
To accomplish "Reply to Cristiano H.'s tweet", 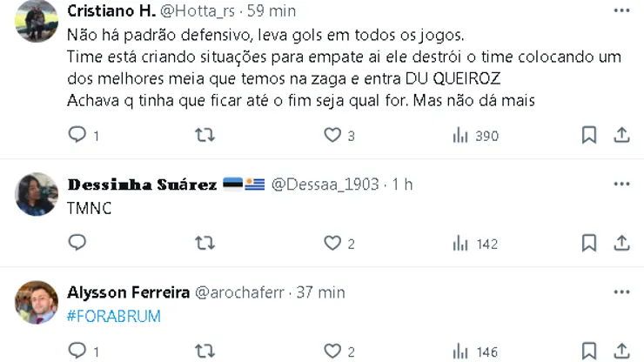I will [78, 135].
